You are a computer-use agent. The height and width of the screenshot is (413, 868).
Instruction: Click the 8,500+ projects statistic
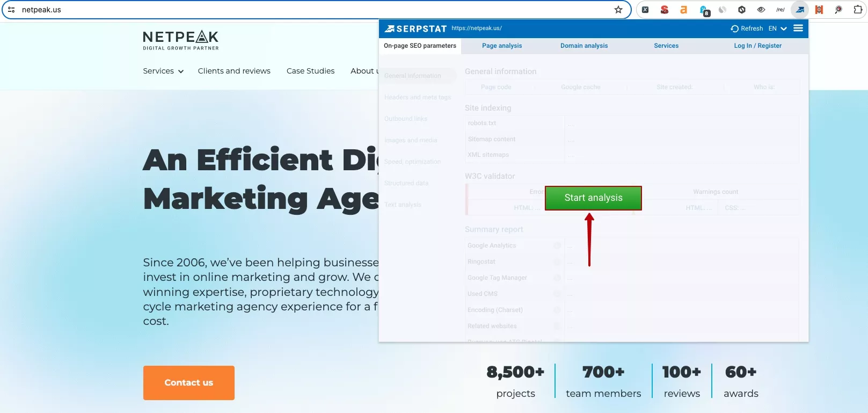pos(515,381)
